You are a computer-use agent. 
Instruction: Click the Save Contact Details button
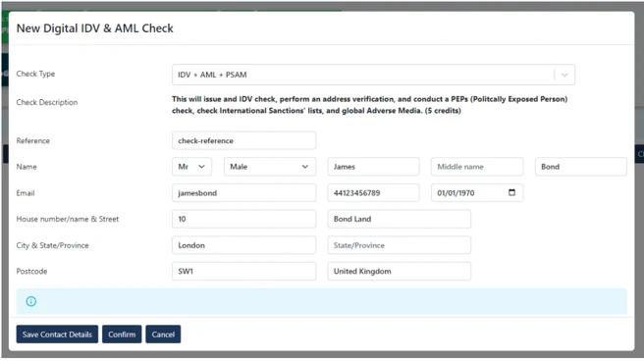tap(57, 335)
